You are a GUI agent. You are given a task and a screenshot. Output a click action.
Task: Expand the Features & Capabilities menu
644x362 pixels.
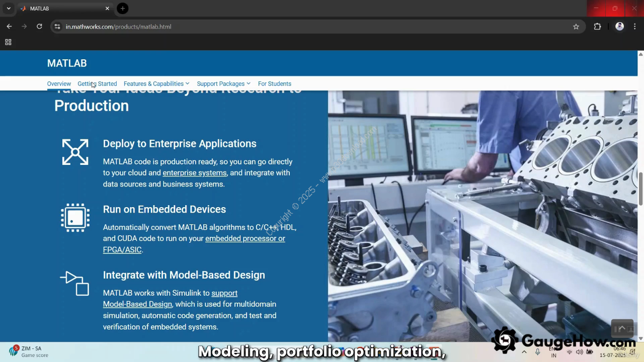point(156,84)
